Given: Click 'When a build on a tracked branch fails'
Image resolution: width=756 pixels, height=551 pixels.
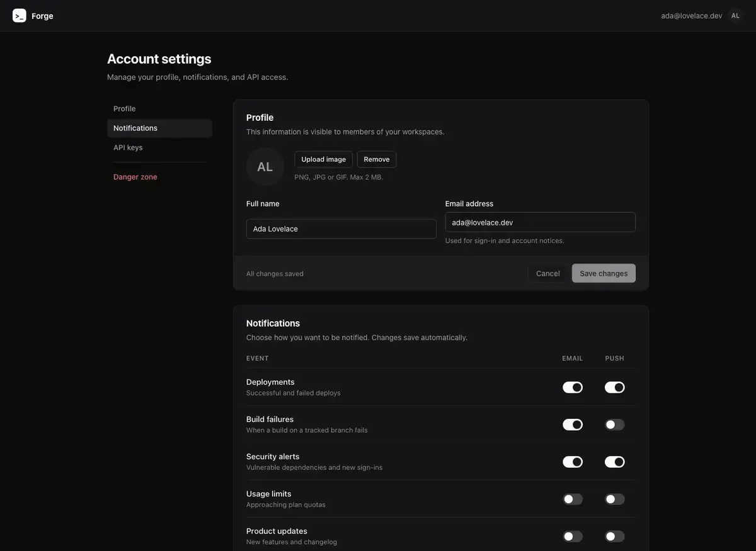Looking at the screenshot, I should pos(307,431).
